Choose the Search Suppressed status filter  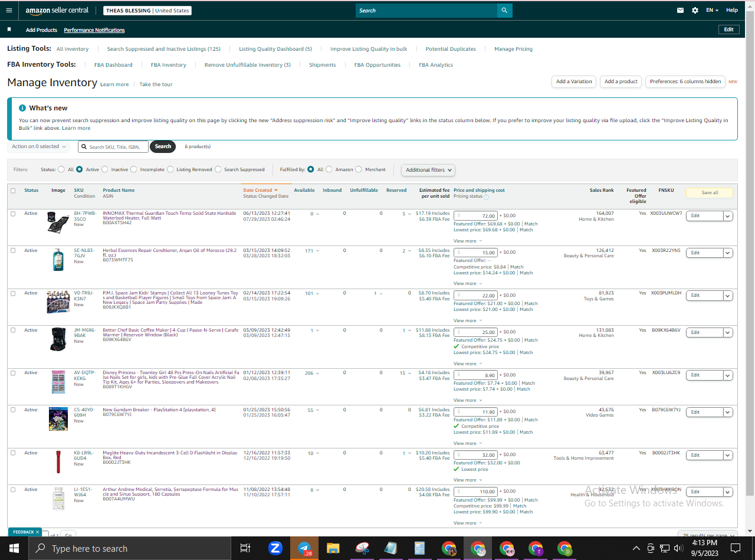[x=218, y=169]
